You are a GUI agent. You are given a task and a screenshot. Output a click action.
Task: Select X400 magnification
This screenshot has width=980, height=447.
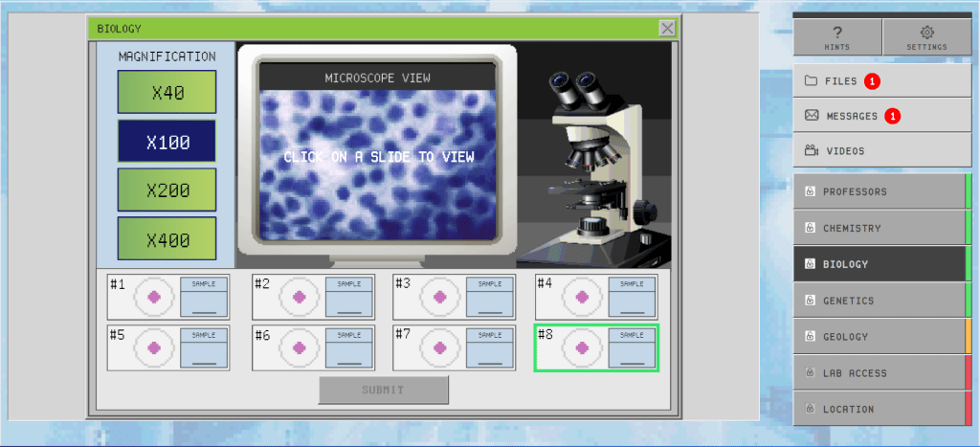[x=167, y=238]
